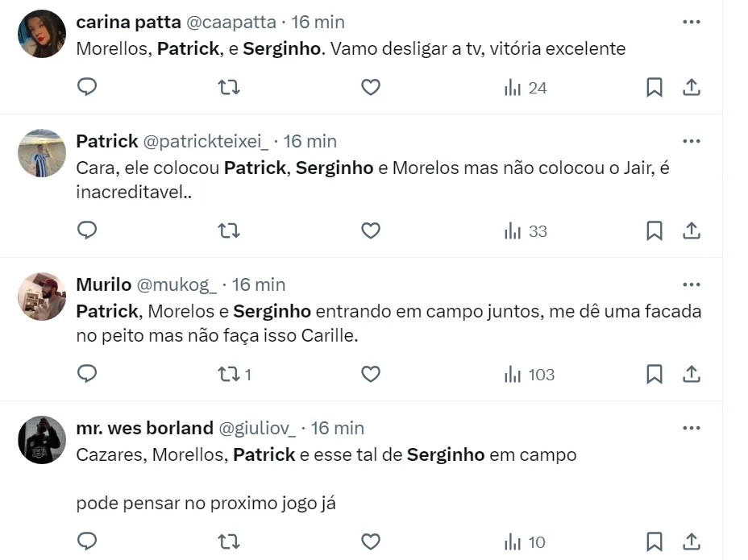The height and width of the screenshot is (560, 748).
Task: Reply to mr. wes borland's tweet
Action: [x=87, y=541]
